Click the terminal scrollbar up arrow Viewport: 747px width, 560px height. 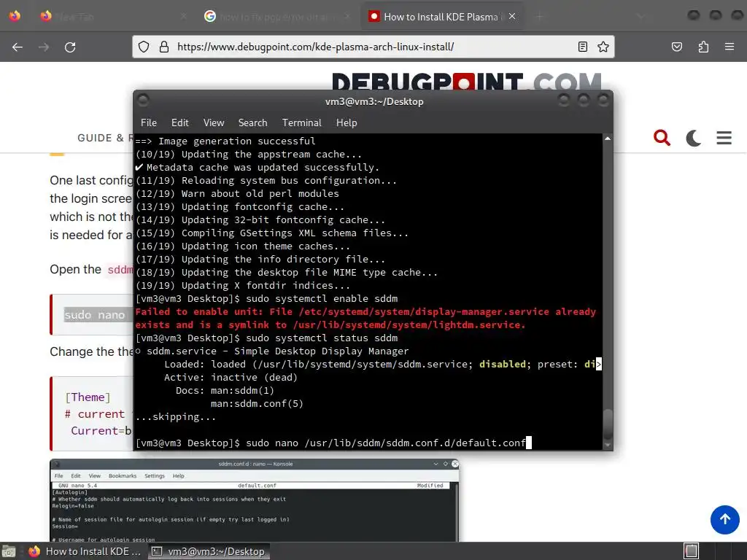tap(608, 139)
